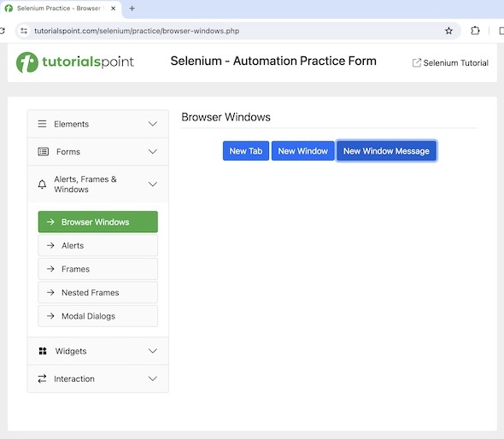
Task: Click the arrow icon beside Alerts
Action: coord(50,245)
